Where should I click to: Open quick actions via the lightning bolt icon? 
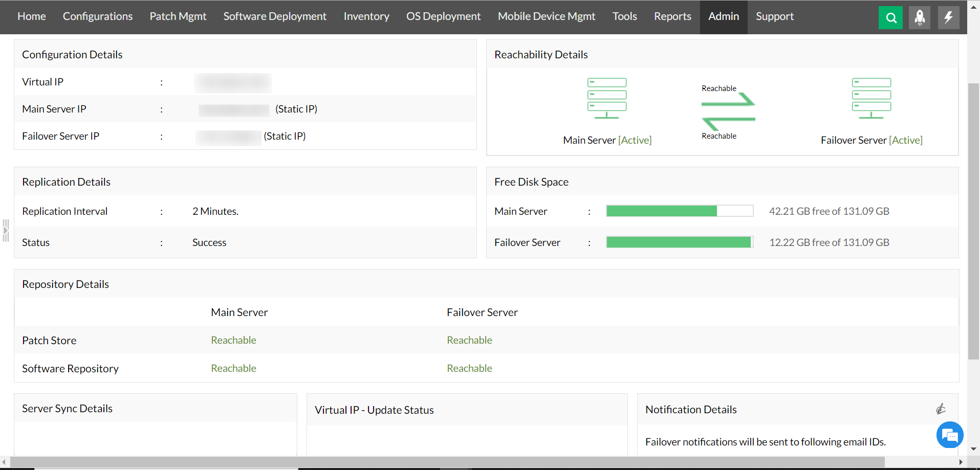[x=948, y=17]
